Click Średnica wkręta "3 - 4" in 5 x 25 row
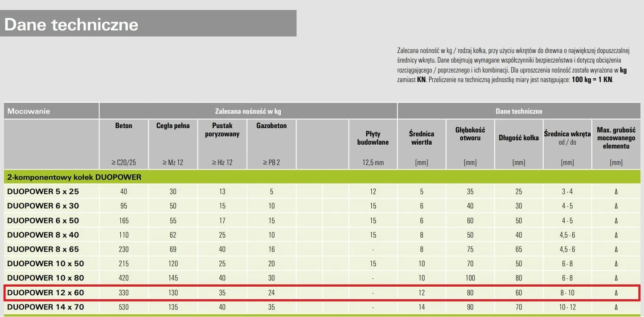 pos(567,192)
